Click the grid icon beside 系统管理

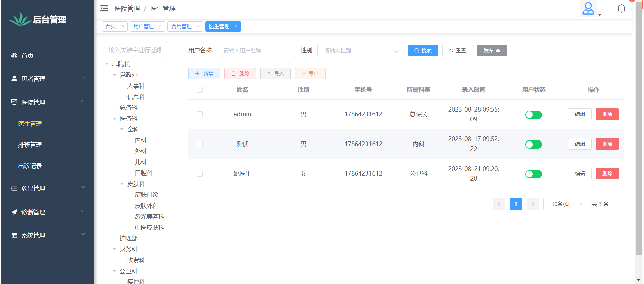14,235
